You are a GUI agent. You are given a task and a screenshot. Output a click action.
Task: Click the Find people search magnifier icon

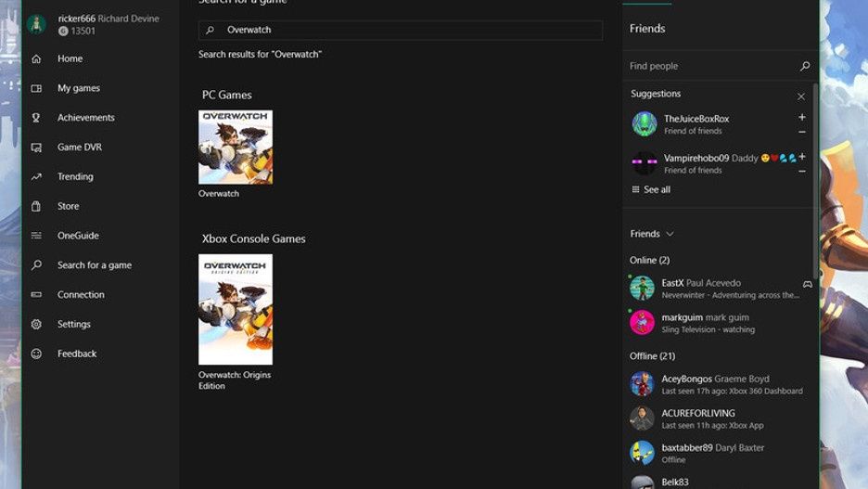[805, 66]
